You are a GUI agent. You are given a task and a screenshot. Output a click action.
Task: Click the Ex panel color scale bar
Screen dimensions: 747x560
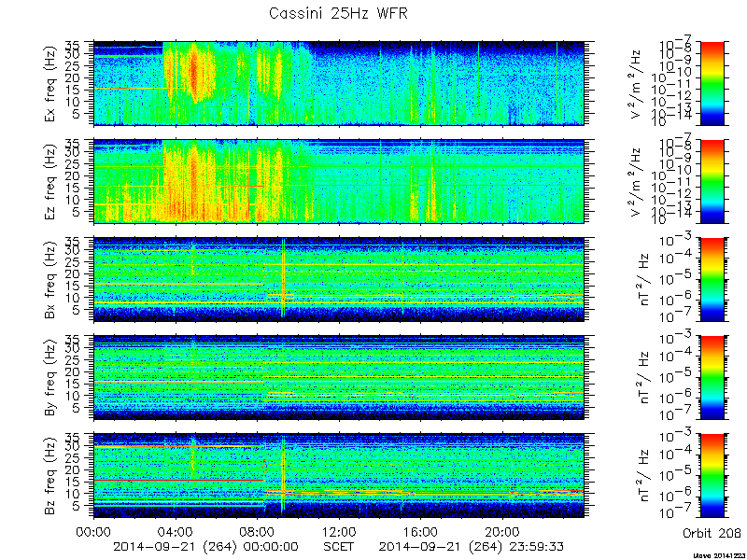pyautogui.click(x=712, y=83)
